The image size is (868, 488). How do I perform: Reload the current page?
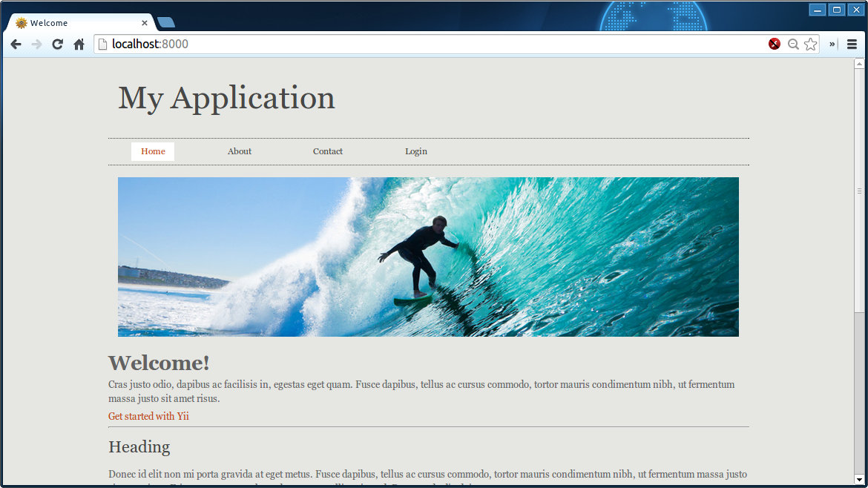click(x=57, y=44)
